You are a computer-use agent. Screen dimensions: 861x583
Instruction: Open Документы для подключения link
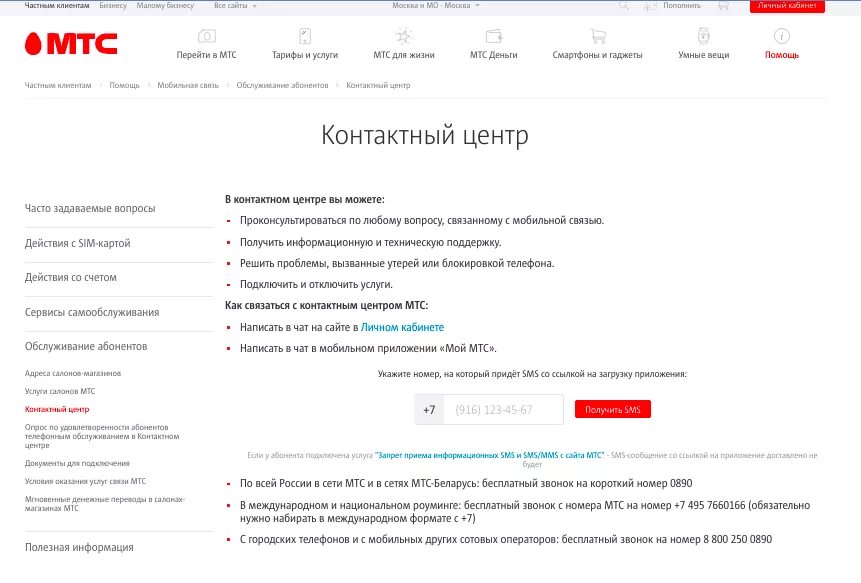[x=77, y=463]
